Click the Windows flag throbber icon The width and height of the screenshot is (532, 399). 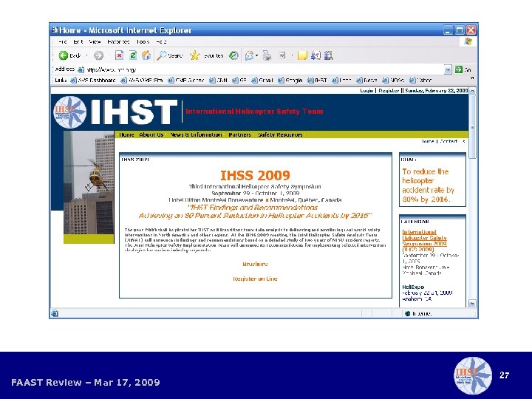point(468,41)
